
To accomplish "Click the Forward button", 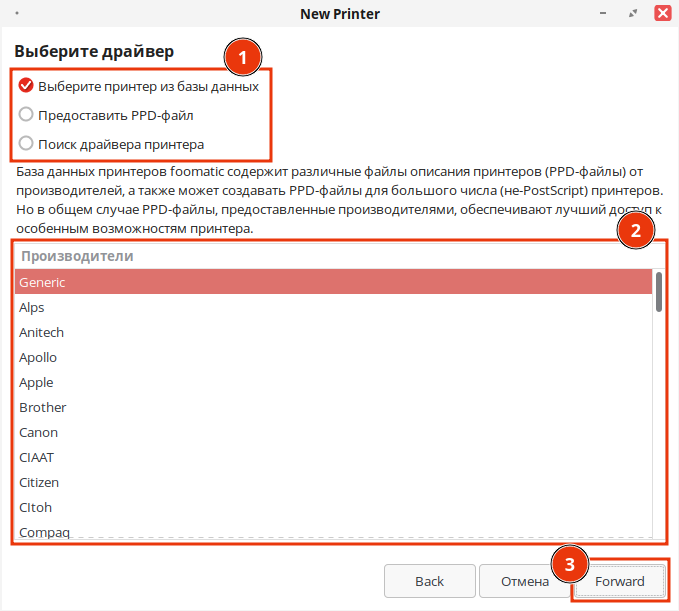I will pyautogui.click(x=619, y=581).
